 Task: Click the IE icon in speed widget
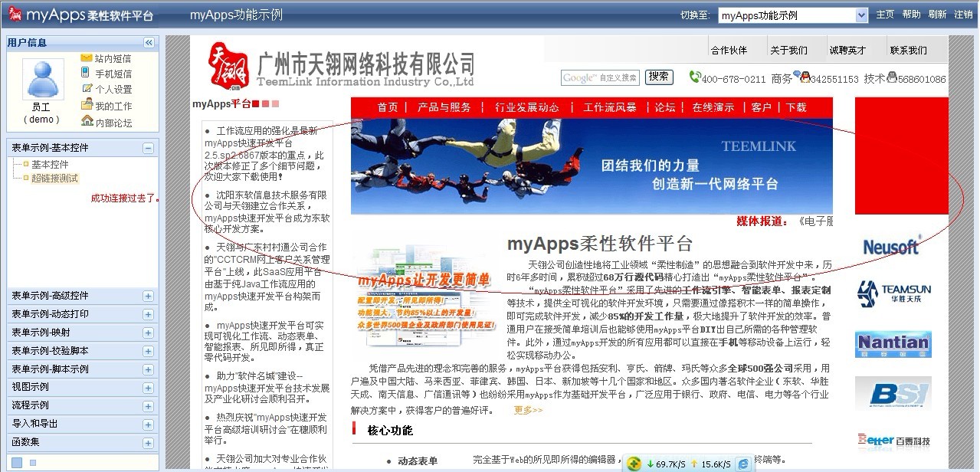[x=742, y=464]
